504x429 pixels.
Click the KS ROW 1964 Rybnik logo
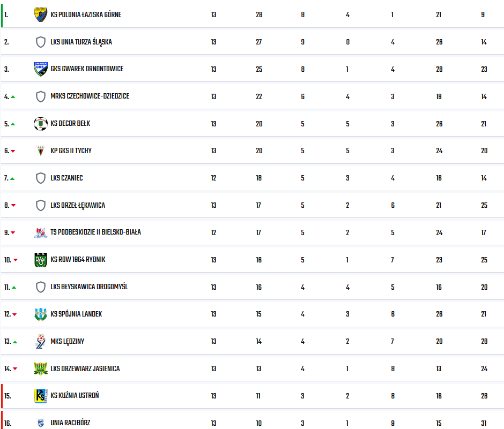click(x=41, y=260)
